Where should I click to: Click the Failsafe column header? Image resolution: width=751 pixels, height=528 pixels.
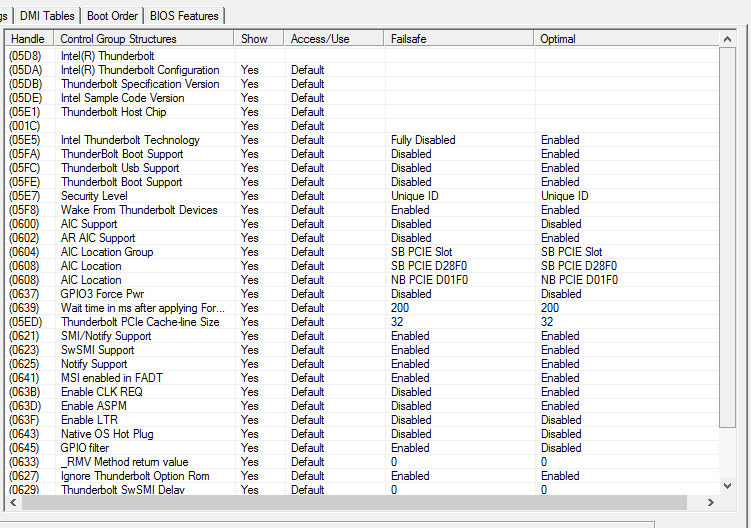click(459, 39)
